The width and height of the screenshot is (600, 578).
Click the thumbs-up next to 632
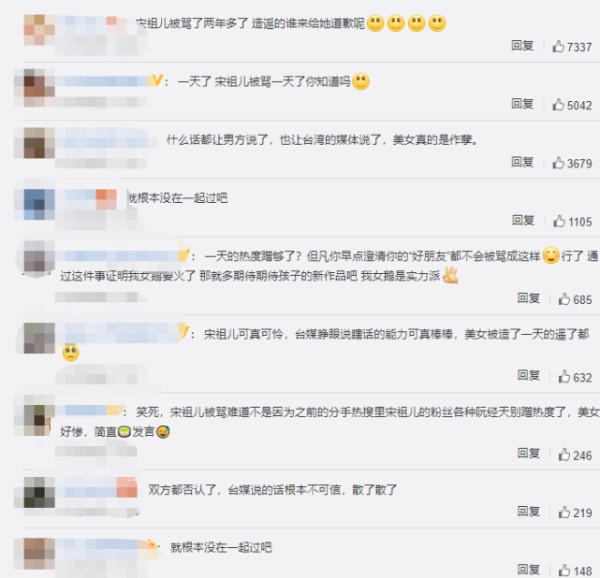(564, 376)
